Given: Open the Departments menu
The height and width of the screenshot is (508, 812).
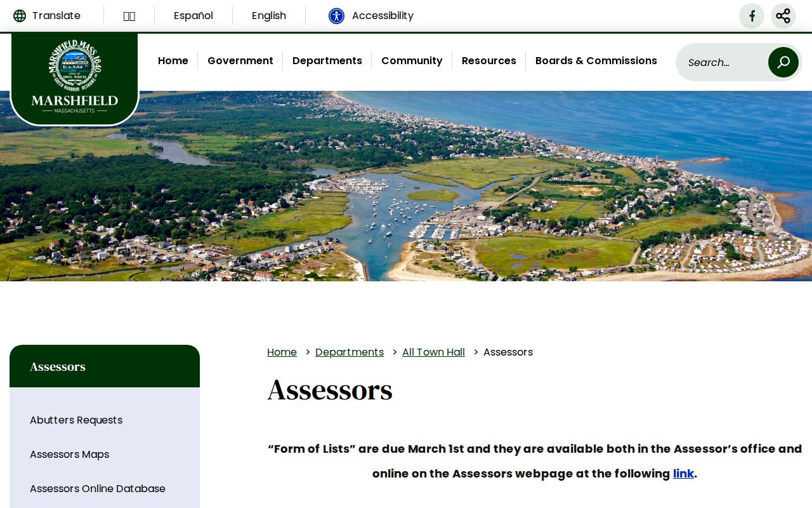Looking at the screenshot, I should tap(327, 61).
